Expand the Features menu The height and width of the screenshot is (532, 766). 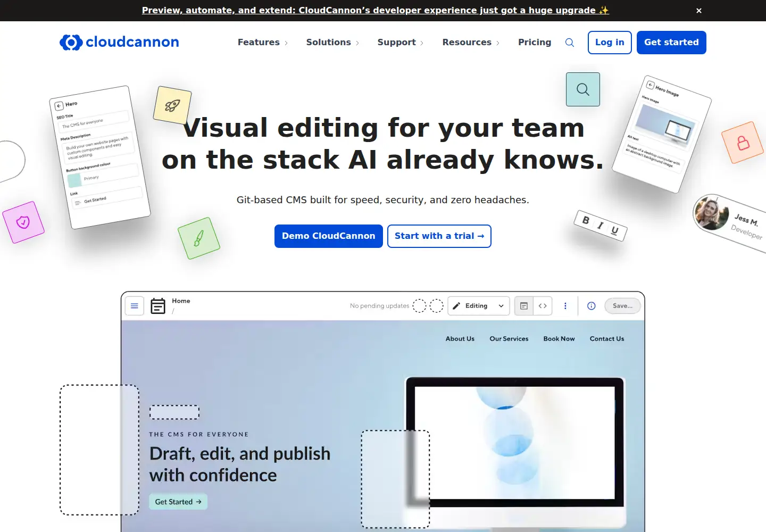pos(263,42)
